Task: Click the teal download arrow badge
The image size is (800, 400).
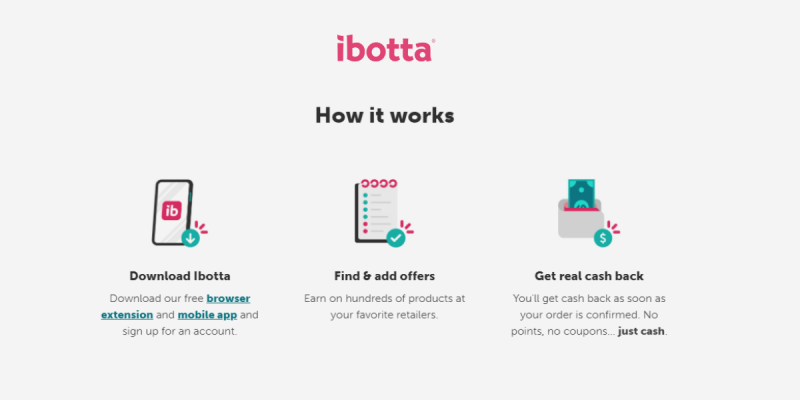Action: pyautogui.click(x=190, y=238)
